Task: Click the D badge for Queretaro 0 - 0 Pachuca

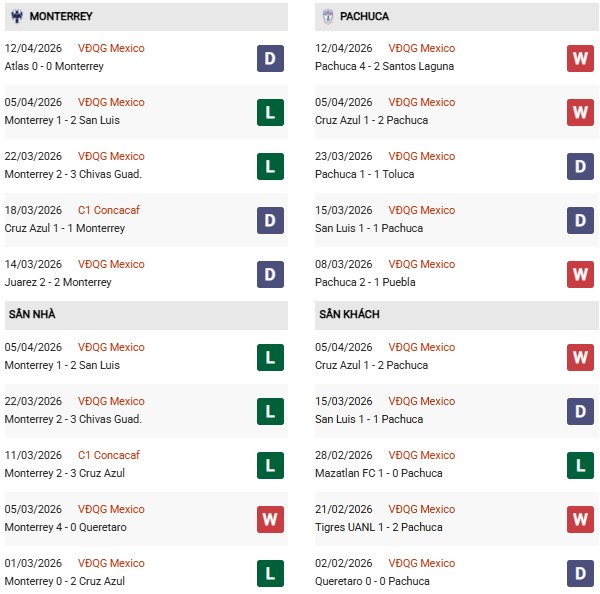Action: click(x=580, y=573)
